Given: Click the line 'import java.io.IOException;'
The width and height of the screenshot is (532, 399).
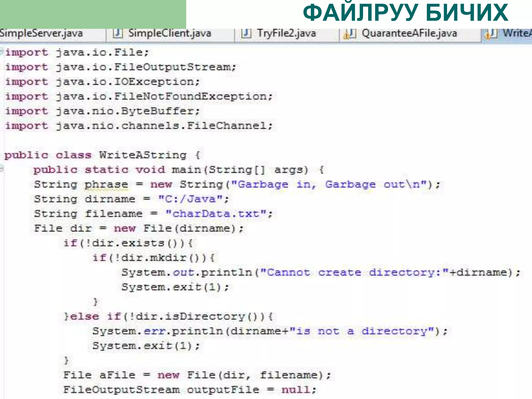Looking at the screenshot, I should [x=103, y=82].
